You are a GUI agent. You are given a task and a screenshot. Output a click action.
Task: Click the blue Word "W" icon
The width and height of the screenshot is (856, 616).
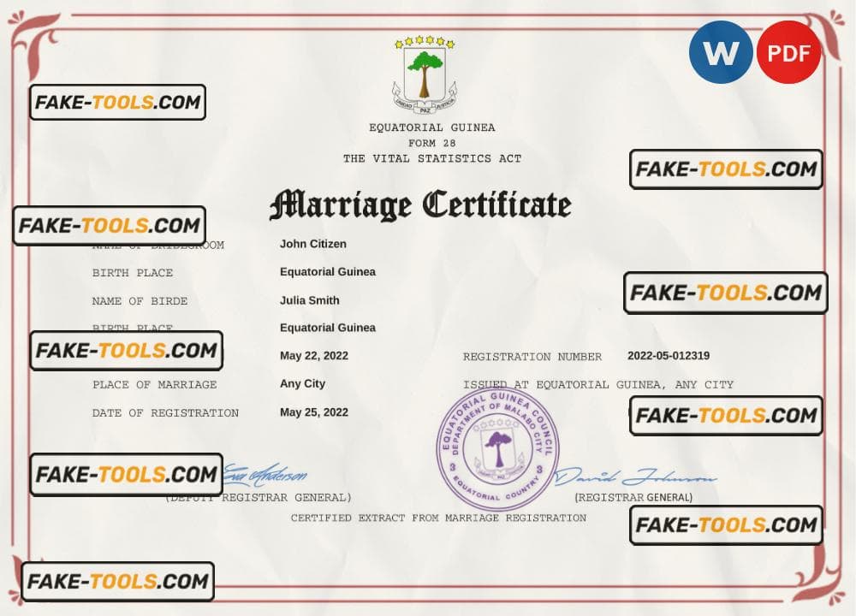point(721,52)
